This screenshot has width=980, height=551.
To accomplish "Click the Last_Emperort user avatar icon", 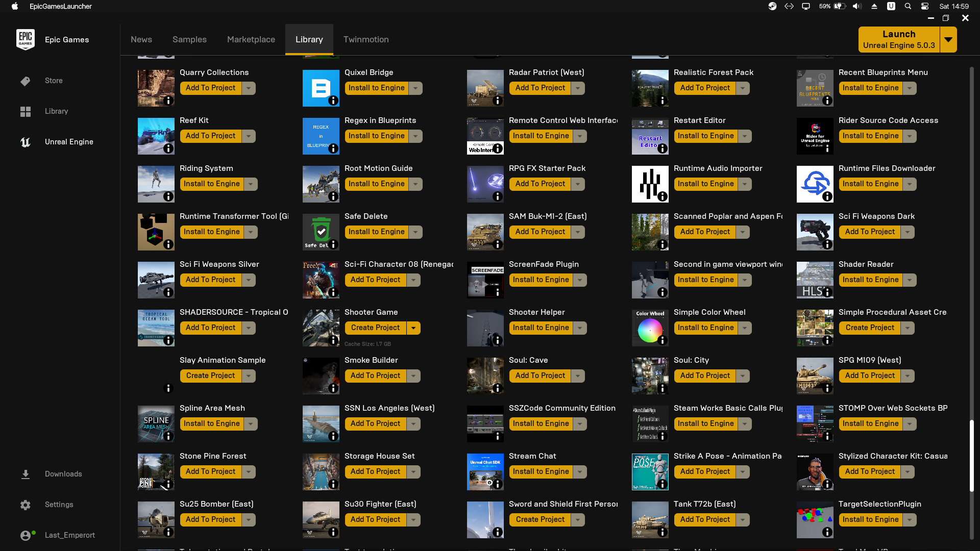I will point(26,535).
